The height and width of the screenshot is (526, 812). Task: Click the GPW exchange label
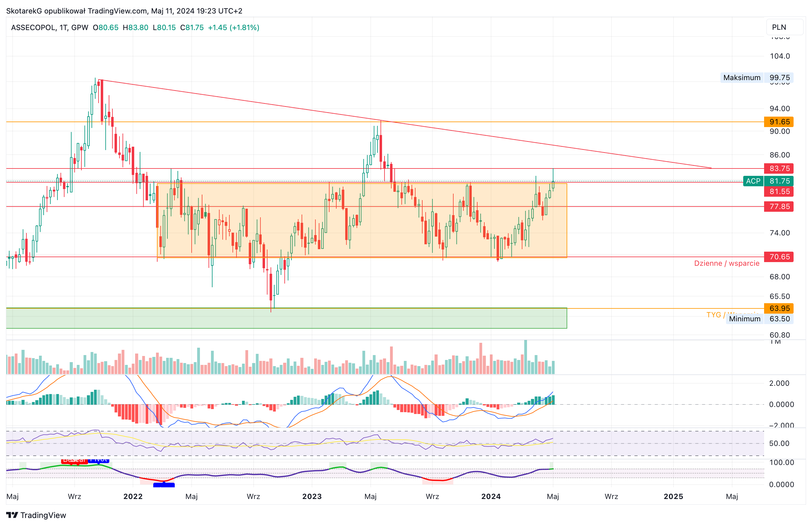(80, 27)
